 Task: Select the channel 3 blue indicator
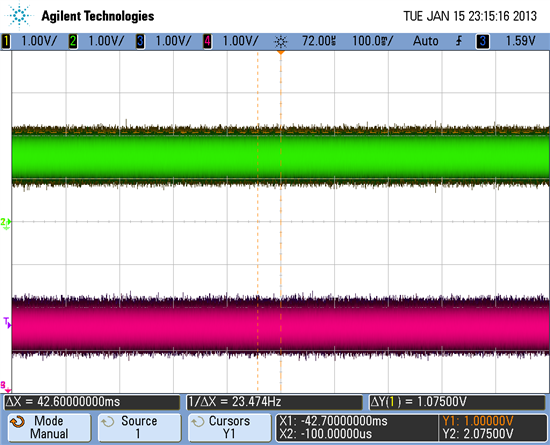pos(140,41)
